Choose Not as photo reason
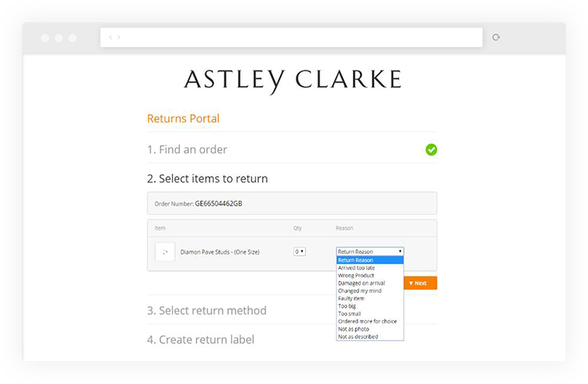 (x=369, y=329)
